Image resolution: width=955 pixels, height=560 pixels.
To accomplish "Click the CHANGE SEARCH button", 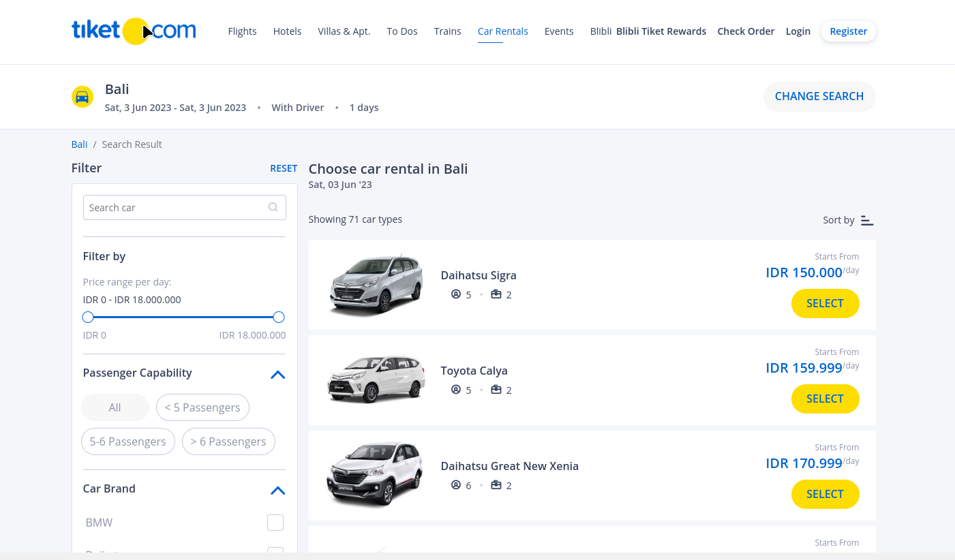I will pos(819,97).
